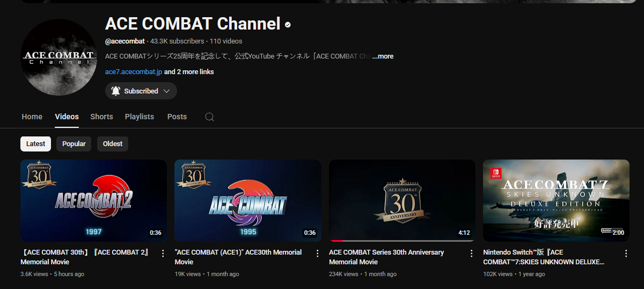Switch to the Home tab
Viewport: 644px width, 289px height.
click(x=32, y=117)
